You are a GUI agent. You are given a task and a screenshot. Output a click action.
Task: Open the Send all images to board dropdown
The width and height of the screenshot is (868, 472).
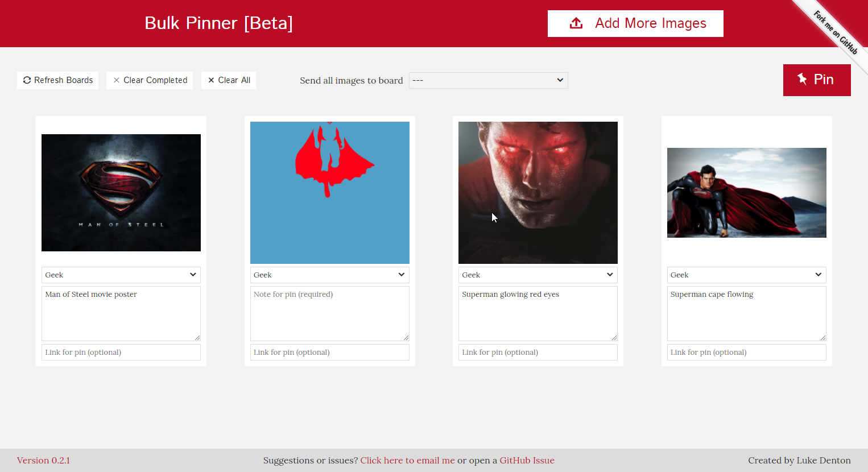tap(488, 80)
